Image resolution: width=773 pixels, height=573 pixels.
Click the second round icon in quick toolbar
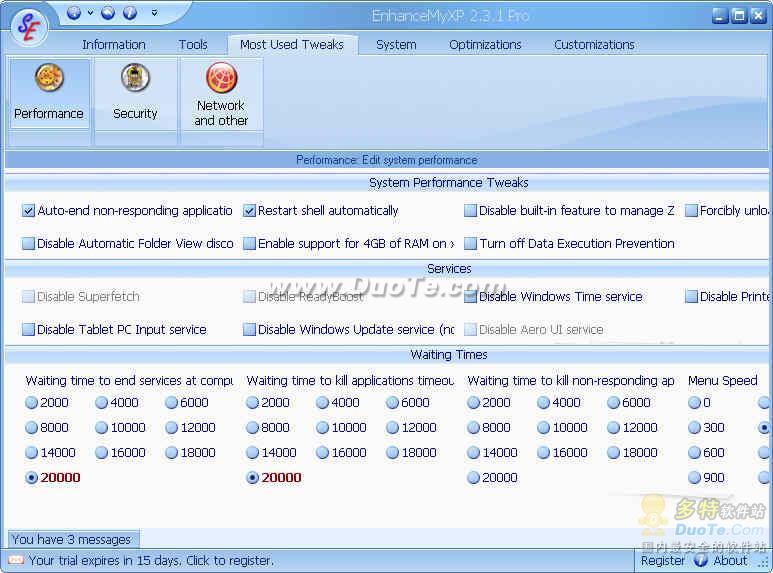[108, 13]
